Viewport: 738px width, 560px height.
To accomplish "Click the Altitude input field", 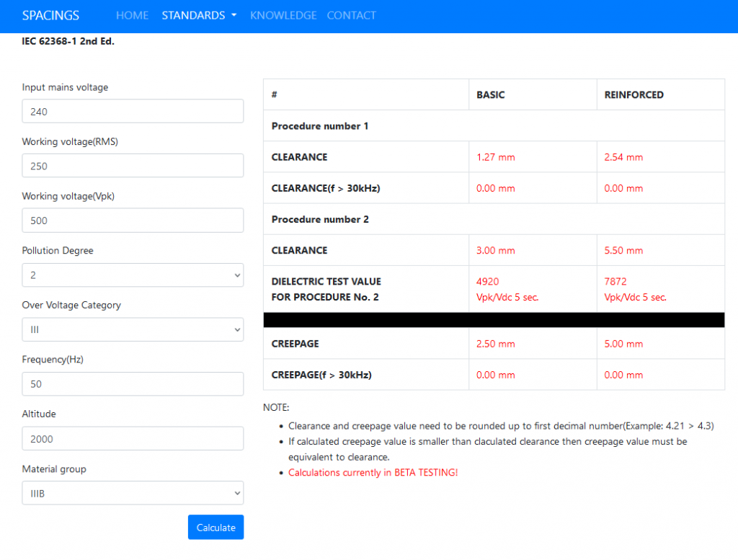I will point(133,438).
